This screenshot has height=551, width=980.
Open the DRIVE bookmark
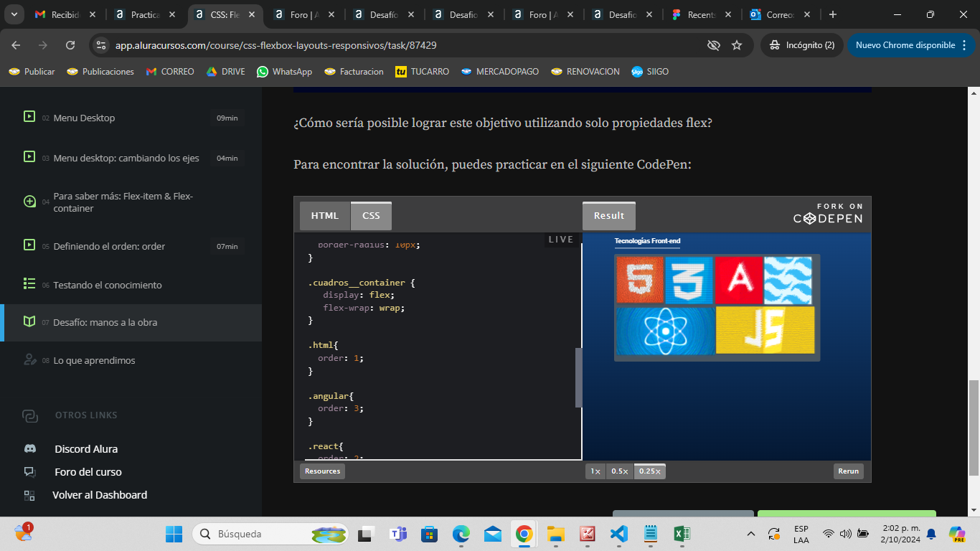pyautogui.click(x=226, y=72)
